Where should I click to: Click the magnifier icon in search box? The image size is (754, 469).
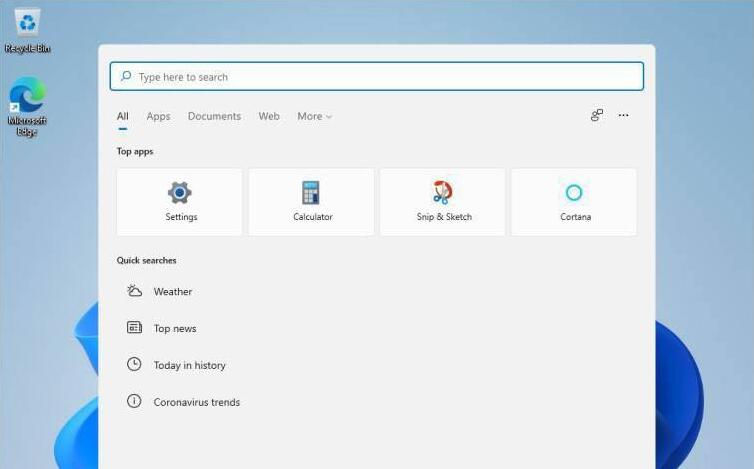[126, 76]
